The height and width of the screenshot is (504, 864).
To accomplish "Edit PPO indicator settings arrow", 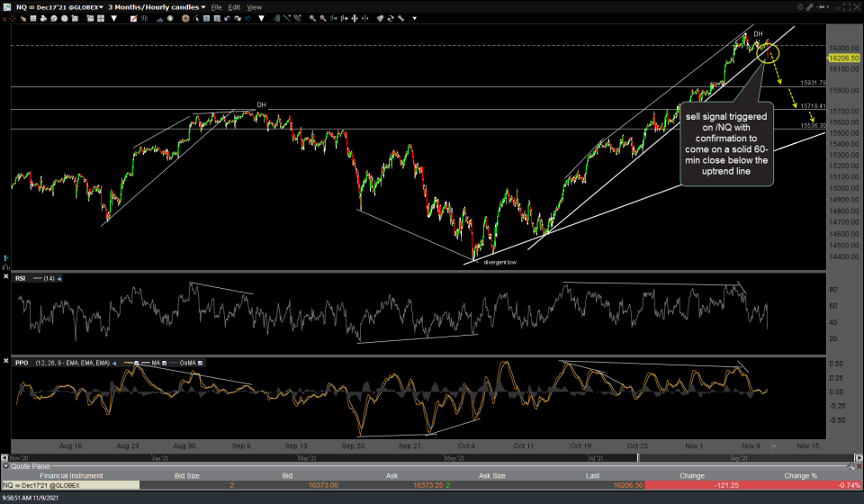I will coord(114,363).
